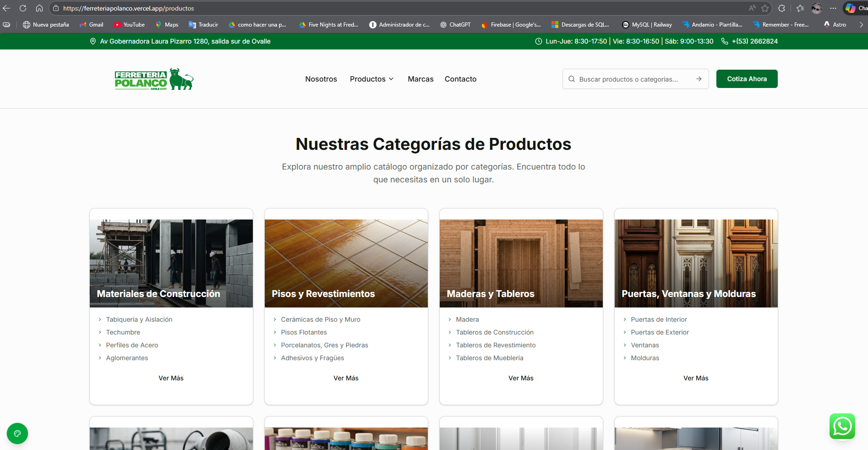This screenshot has height=450, width=868.
Task: Click the Ferreteria Polanco logo
Action: (x=154, y=79)
